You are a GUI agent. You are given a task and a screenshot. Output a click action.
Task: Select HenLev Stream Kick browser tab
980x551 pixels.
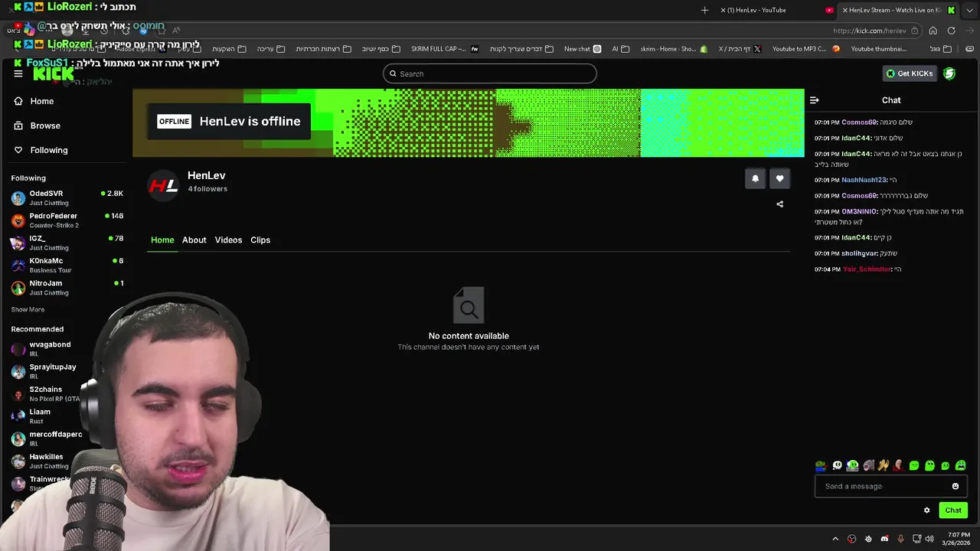click(899, 10)
